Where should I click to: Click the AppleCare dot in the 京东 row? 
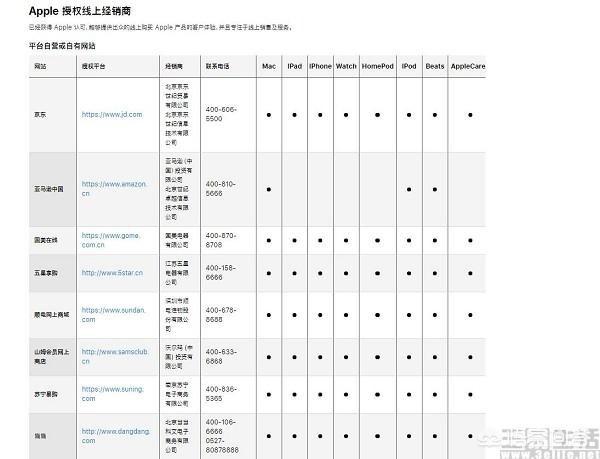(x=470, y=114)
